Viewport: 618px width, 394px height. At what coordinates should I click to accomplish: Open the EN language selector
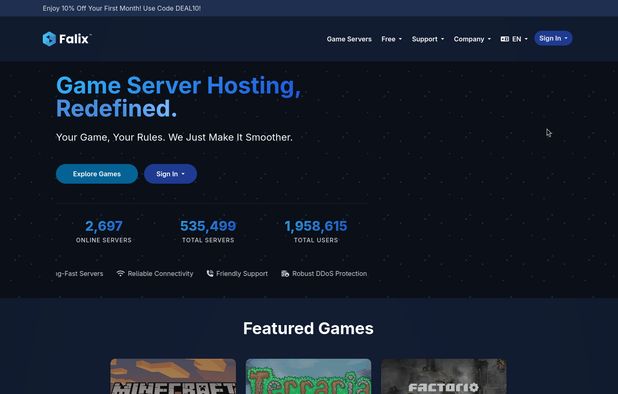click(514, 39)
